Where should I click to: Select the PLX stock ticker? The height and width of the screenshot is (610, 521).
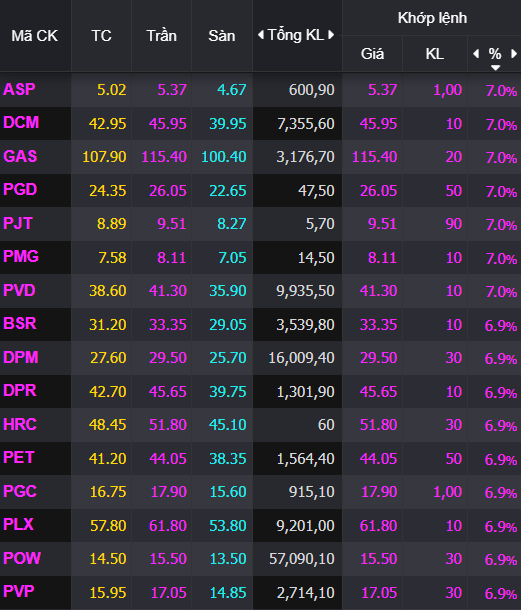(18, 524)
